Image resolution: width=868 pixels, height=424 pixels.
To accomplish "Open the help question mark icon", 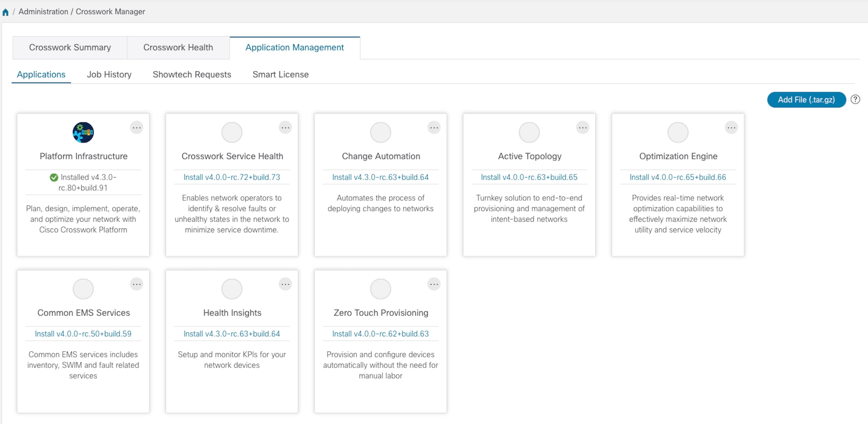I will click(x=855, y=99).
